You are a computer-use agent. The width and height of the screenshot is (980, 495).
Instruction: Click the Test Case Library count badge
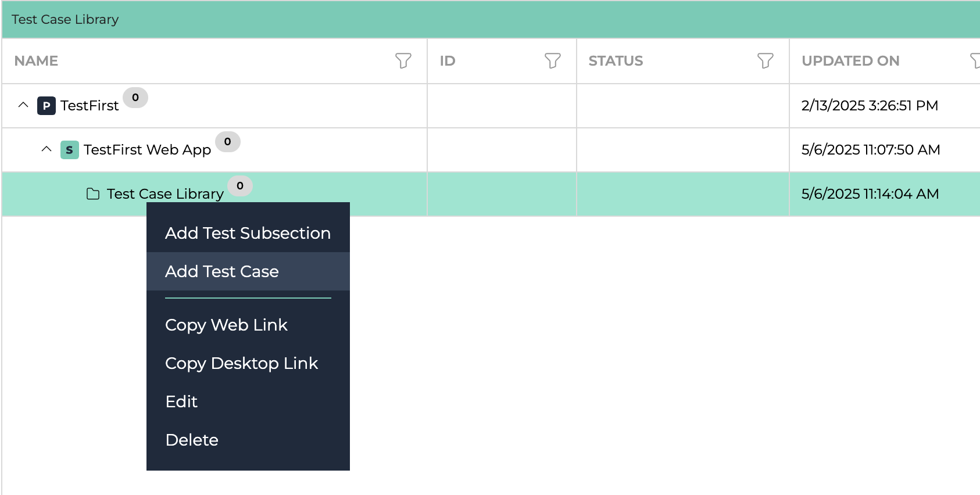240,186
